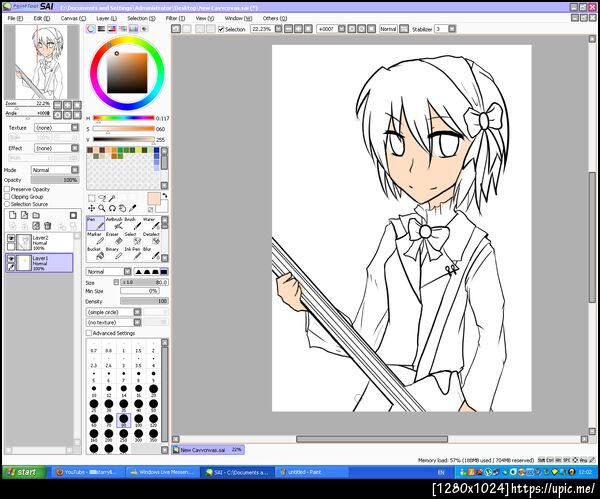
Task: Select the Pen tool
Action: pyautogui.click(x=95, y=223)
